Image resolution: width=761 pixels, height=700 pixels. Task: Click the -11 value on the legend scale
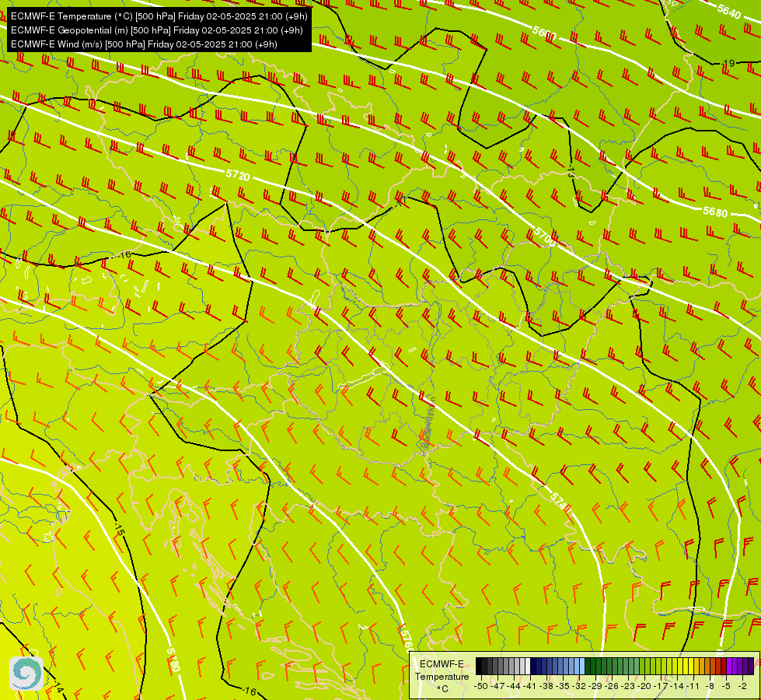click(693, 686)
